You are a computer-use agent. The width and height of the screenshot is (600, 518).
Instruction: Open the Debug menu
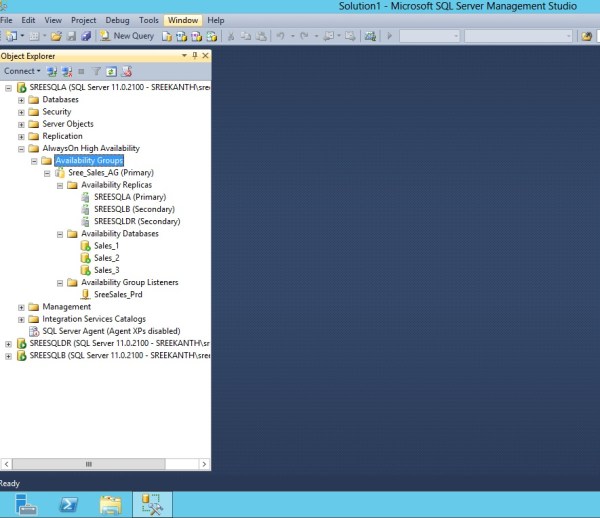tap(117, 20)
